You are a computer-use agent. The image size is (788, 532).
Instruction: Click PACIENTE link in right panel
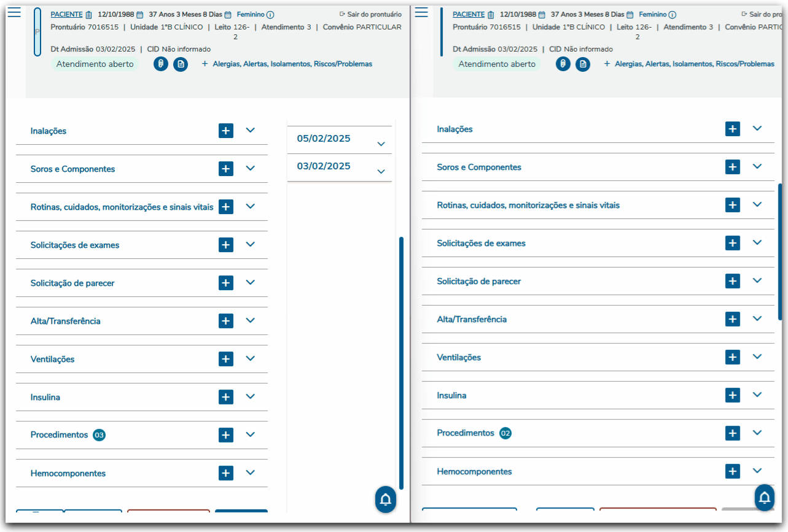click(x=469, y=14)
